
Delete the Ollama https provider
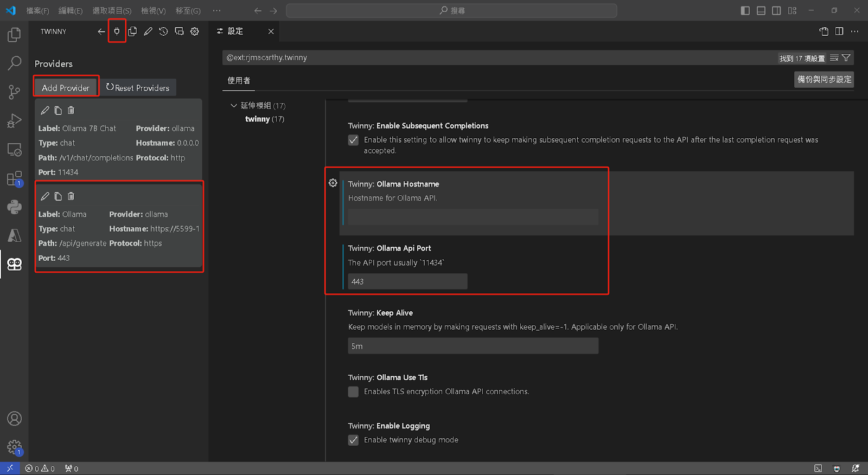[x=71, y=196]
